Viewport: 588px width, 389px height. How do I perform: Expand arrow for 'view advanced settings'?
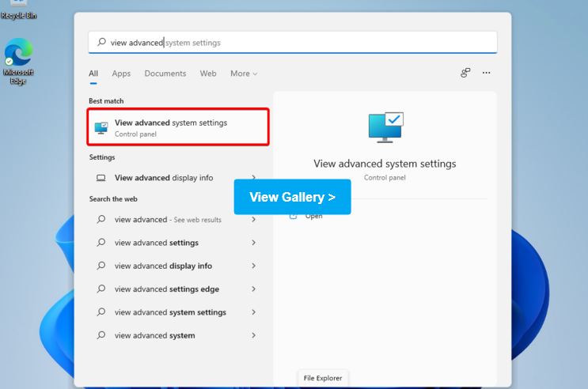click(254, 243)
